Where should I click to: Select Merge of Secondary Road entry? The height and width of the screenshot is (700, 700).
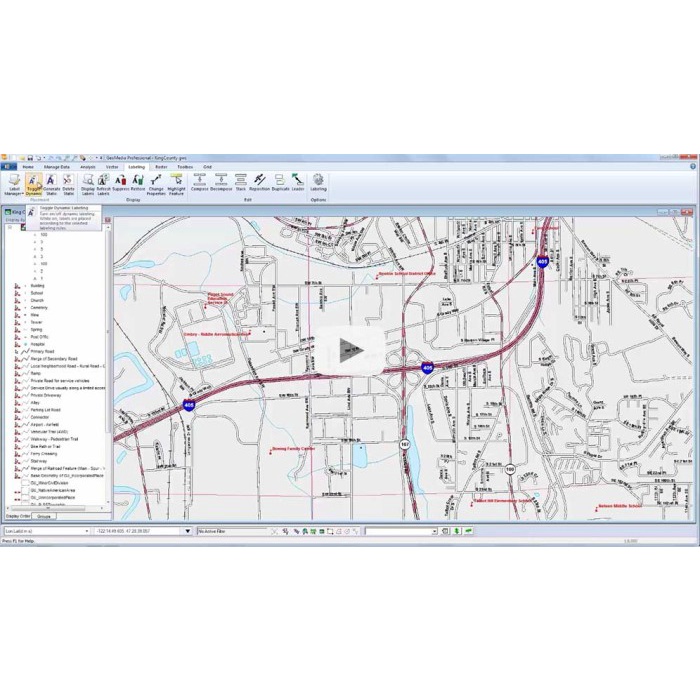pyautogui.click(x=54, y=359)
